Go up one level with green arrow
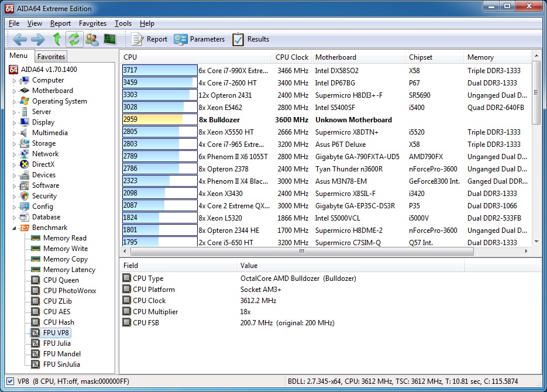This screenshot has width=547, height=392. 57,39
